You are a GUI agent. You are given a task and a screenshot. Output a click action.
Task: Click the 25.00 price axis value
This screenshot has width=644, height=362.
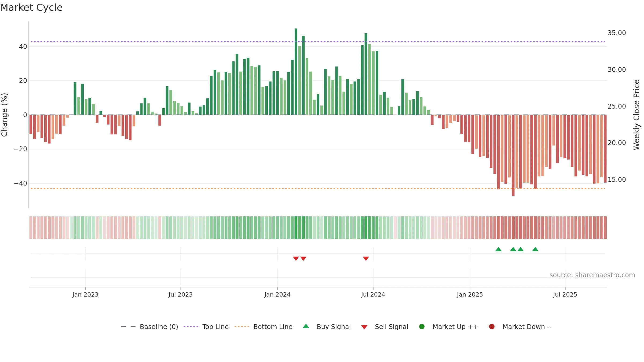[x=617, y=106]
